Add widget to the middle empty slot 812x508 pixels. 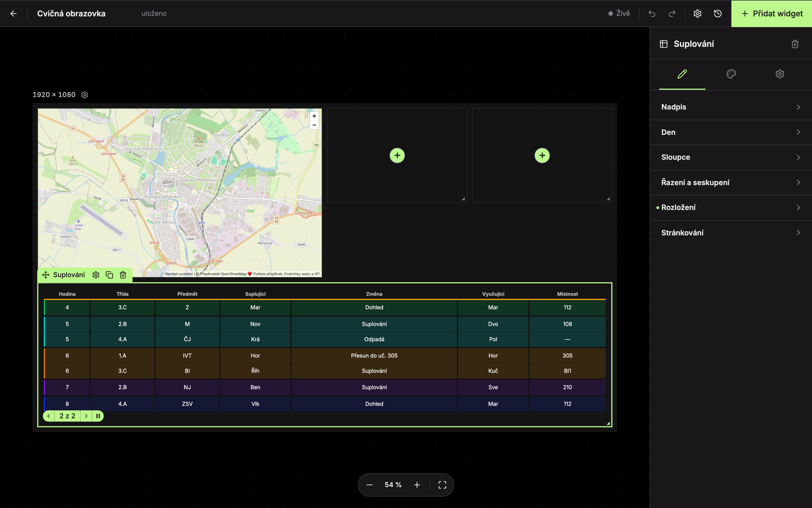tap(397, 156)
